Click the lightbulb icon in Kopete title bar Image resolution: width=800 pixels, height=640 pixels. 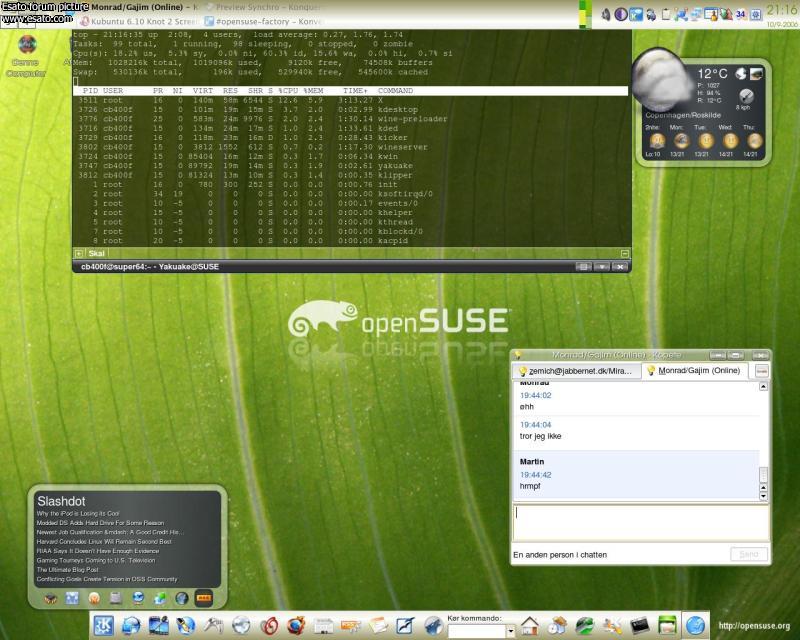(518, 355)
